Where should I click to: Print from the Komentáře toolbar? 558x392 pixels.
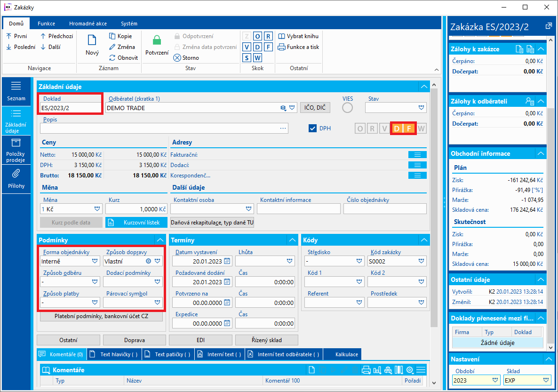click(366, 370)
